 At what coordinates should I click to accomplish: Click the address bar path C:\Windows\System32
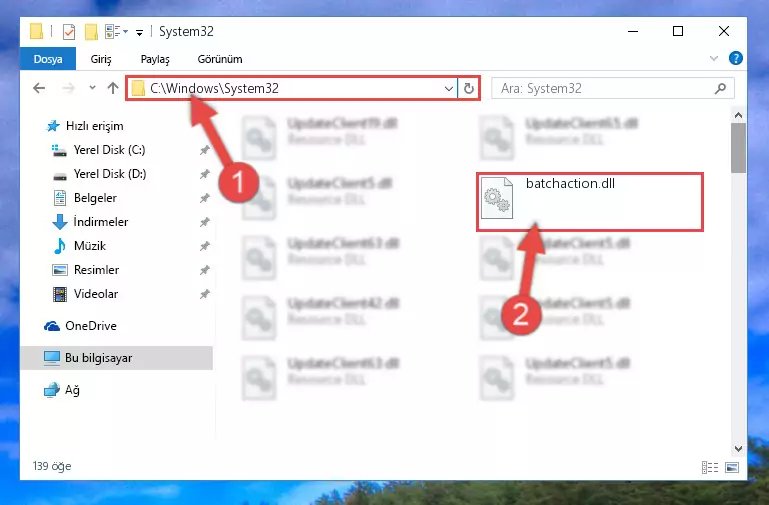(214, 88)
